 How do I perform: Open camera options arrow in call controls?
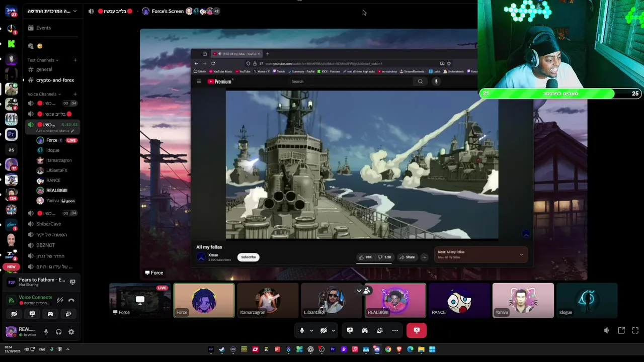[x=333, y=330]
